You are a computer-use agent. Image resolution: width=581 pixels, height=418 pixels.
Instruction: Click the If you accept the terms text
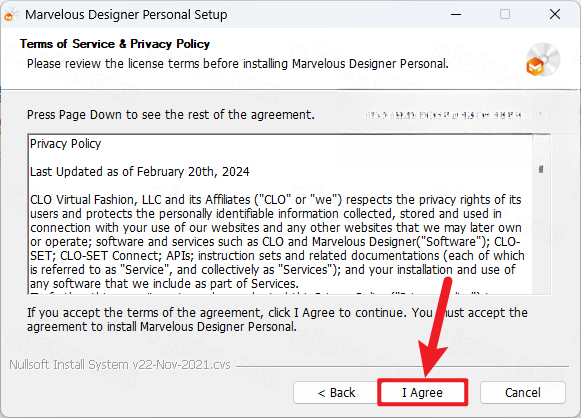coord(277,319)
